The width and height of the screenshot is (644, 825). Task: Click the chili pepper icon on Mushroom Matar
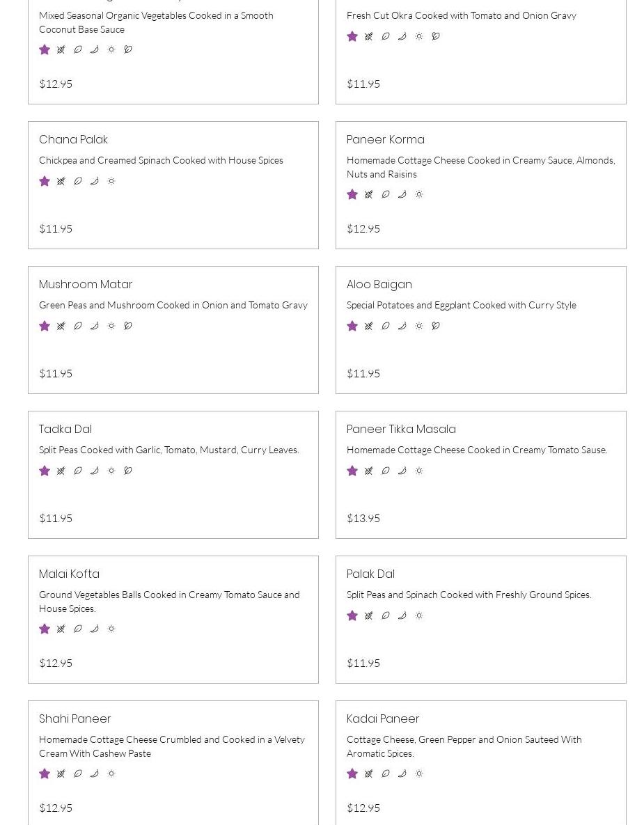click(95, 326)
